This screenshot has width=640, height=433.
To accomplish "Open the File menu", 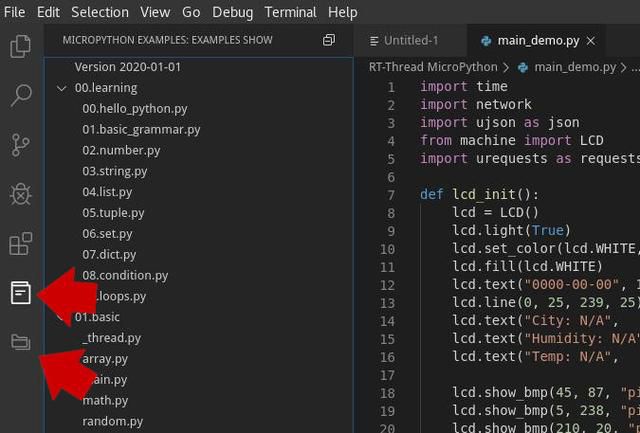I will 14,12.
